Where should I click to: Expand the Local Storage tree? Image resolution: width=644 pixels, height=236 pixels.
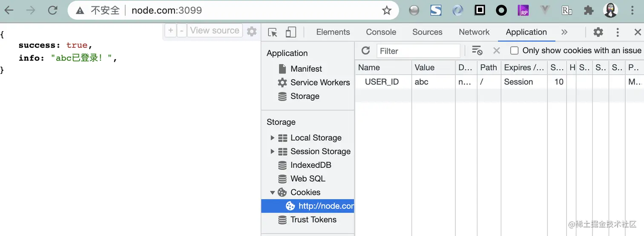(273, 138)
